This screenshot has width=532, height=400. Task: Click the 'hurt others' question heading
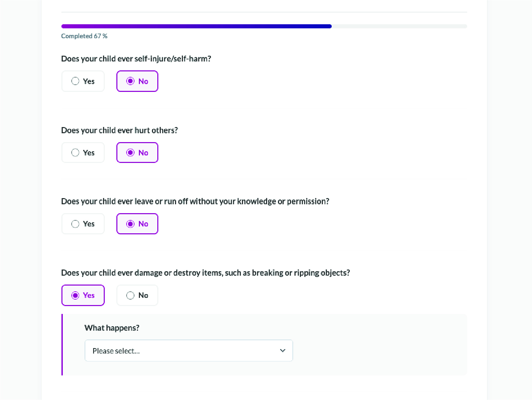pos(119,130)
